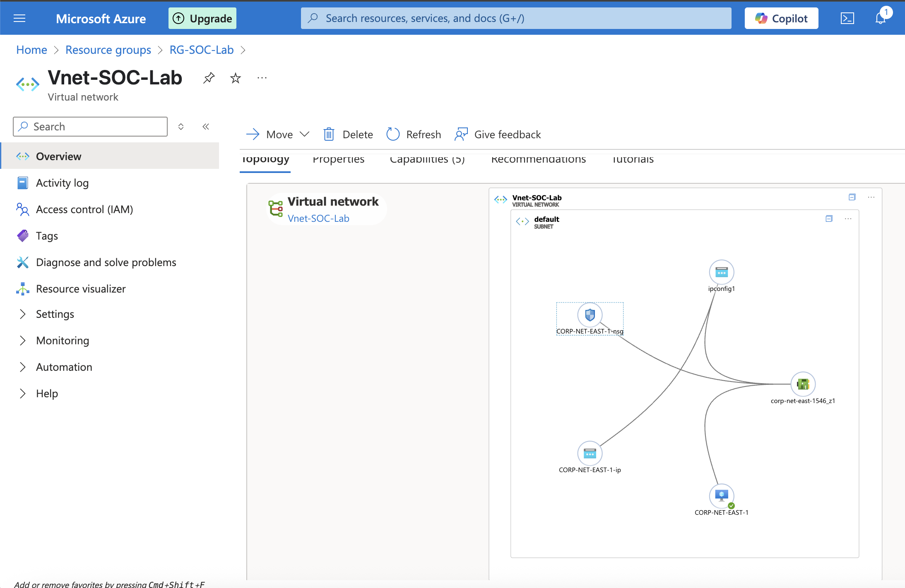This screenshot has height=588, width=905.
Task: Collapse the Vnet-SOC-Lab topology container
Action: pos(852,197)
